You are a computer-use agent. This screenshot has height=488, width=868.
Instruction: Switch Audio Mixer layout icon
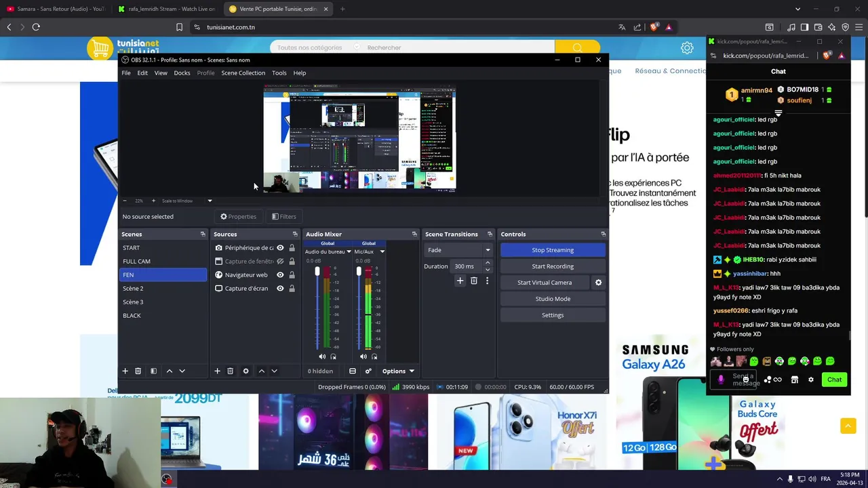coord(353,371)
